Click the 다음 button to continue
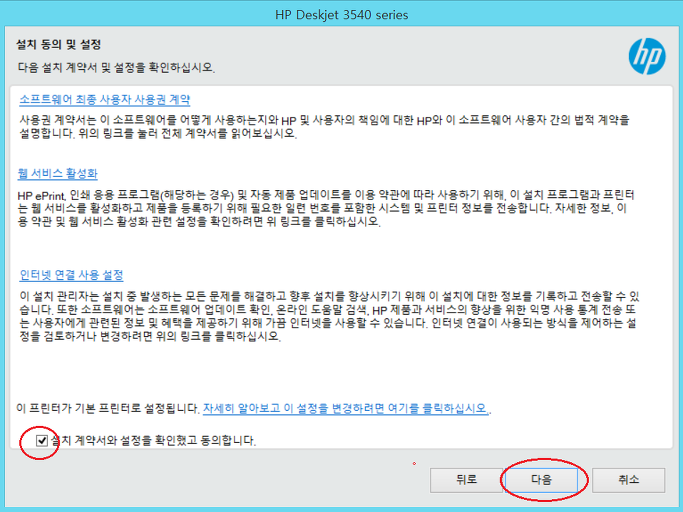683x512 pixels. 541,480
